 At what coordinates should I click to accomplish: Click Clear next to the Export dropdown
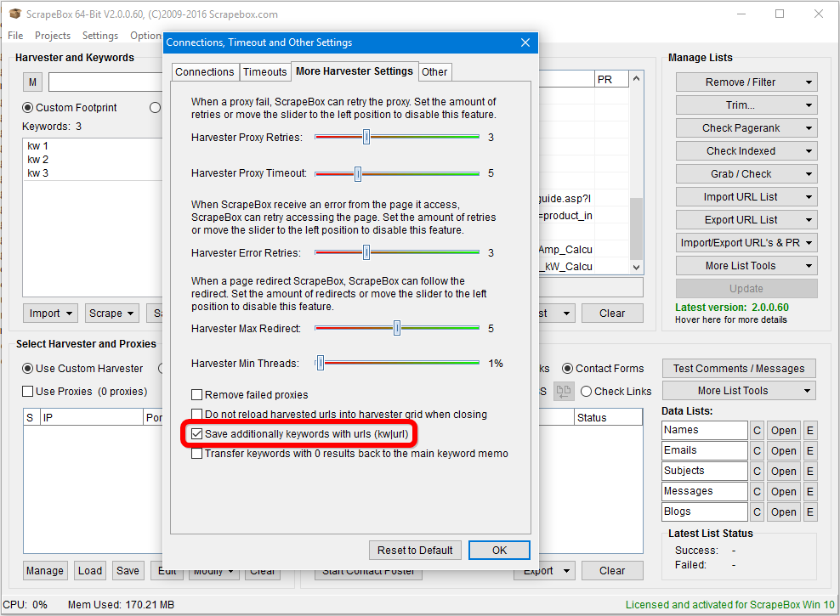612,571
